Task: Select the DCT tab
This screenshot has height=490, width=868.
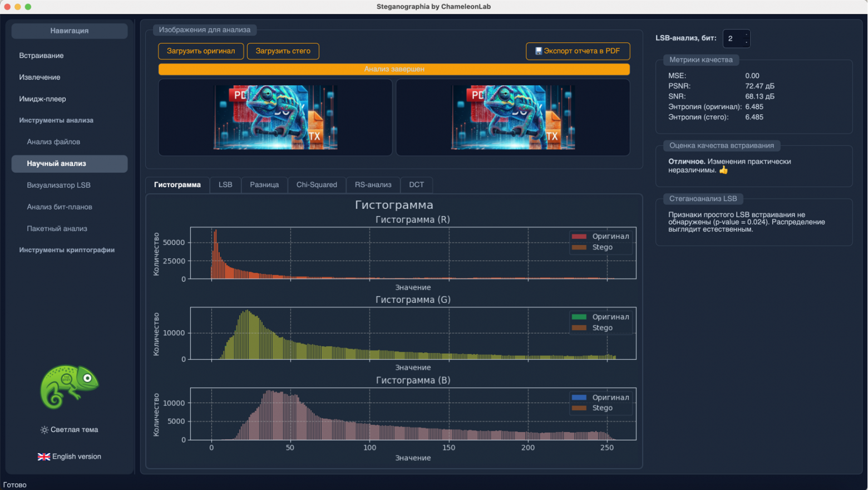Action: point(416,185)
